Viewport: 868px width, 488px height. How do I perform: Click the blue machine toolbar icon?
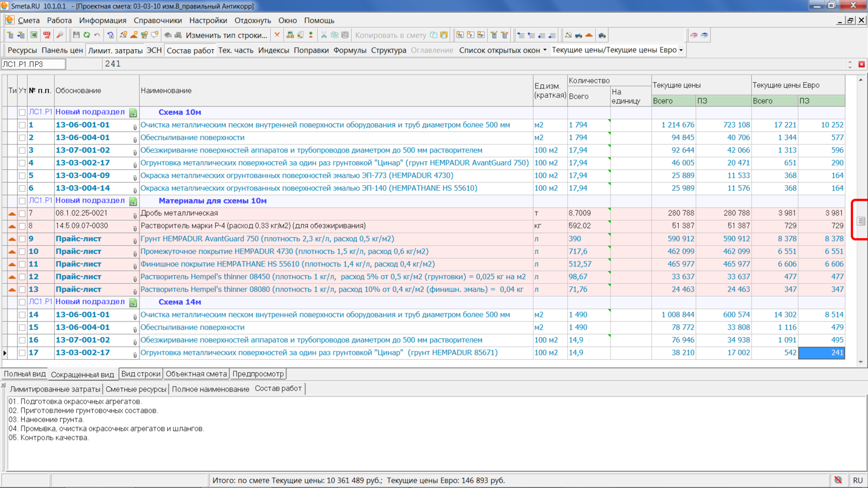coord(579,35)
